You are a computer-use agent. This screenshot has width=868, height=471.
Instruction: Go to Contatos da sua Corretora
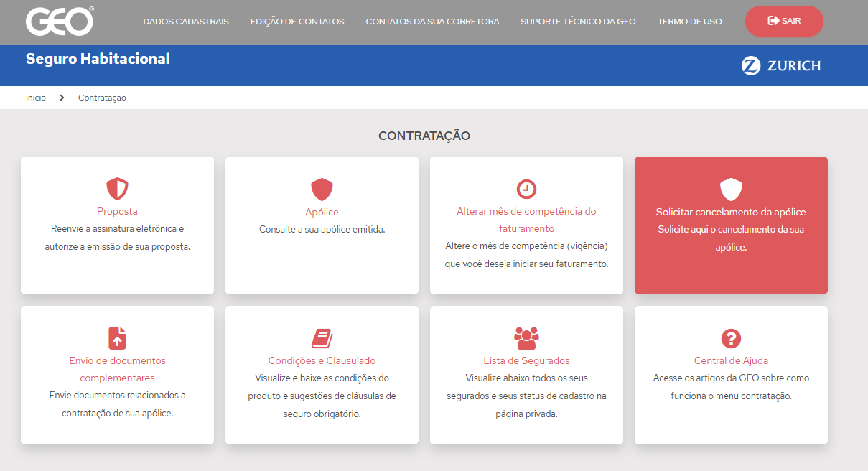pyautogui.click(x=432, y=22)
